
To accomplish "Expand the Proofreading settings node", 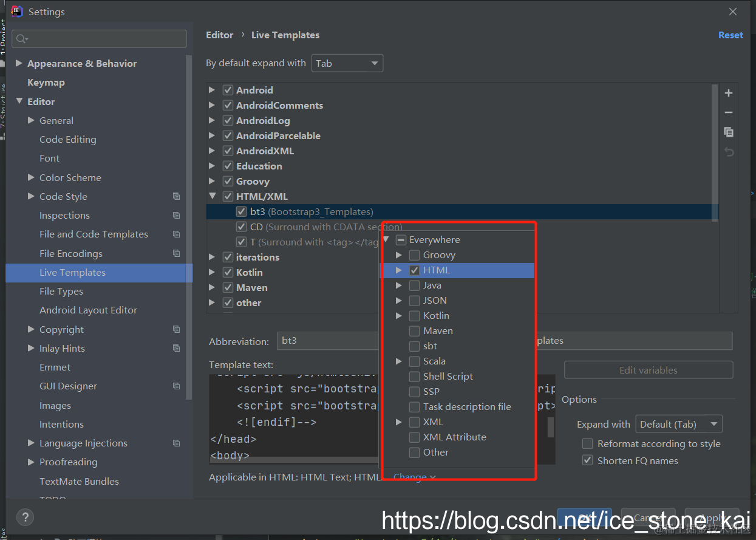I will (x=31, y=462).
